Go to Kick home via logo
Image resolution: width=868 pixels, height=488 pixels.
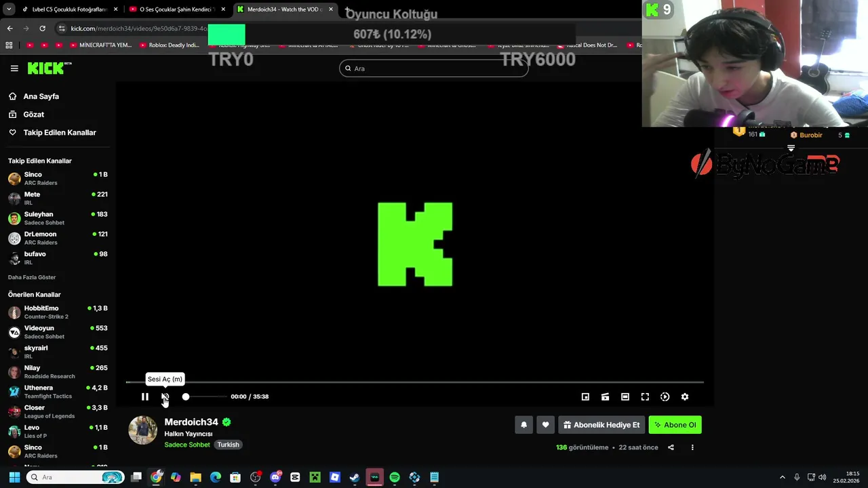tap(49, 68)
